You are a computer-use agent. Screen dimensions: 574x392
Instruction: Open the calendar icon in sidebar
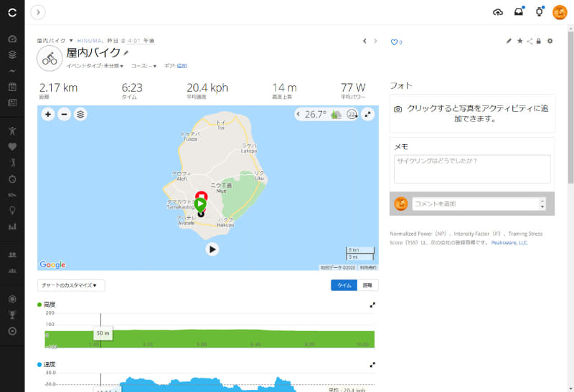[x=12, y=87]
